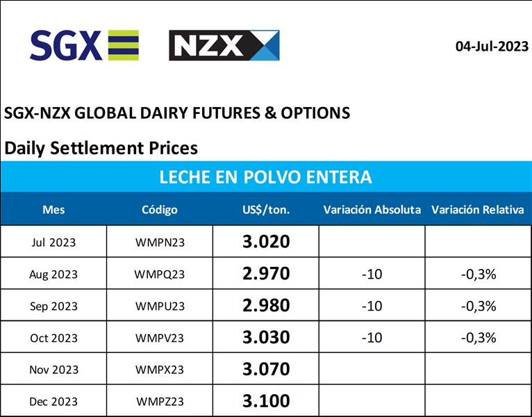Click the Jul 2023 month cell
This screenshot has height=417, width=532.
[53, 242]
